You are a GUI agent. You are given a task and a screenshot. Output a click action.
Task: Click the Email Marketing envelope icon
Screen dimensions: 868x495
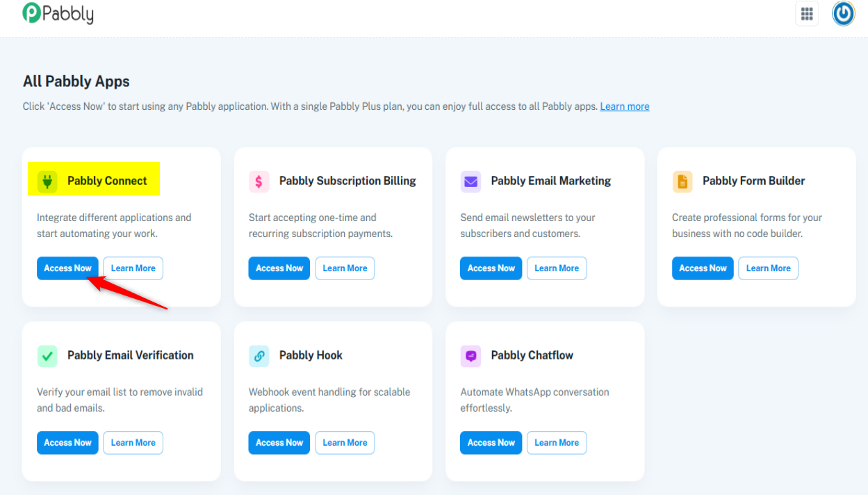470,181
